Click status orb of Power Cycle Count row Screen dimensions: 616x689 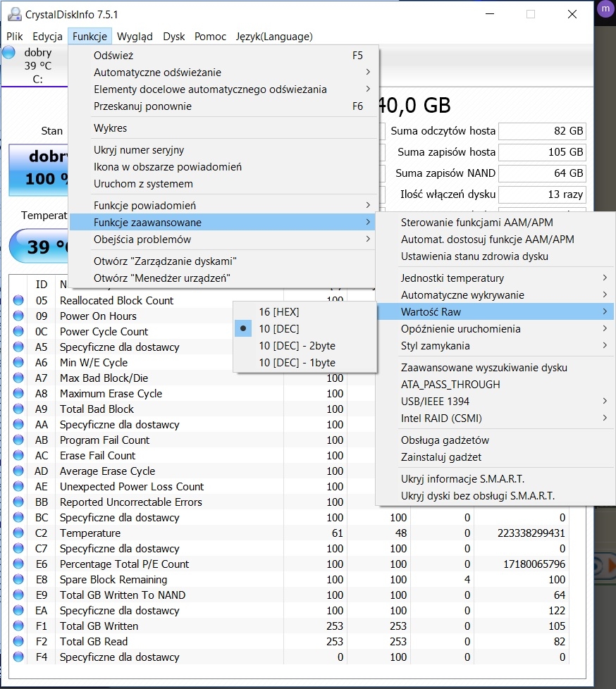[x=18, y=331]
